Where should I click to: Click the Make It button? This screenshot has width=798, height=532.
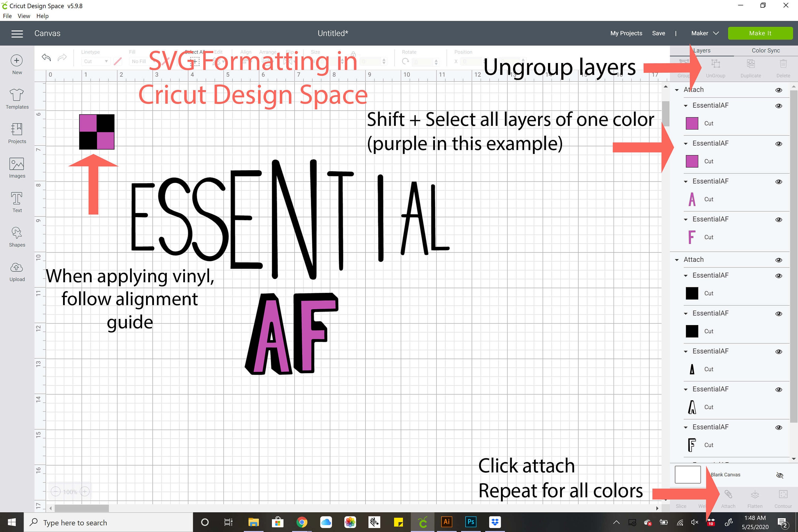(760, 33)
